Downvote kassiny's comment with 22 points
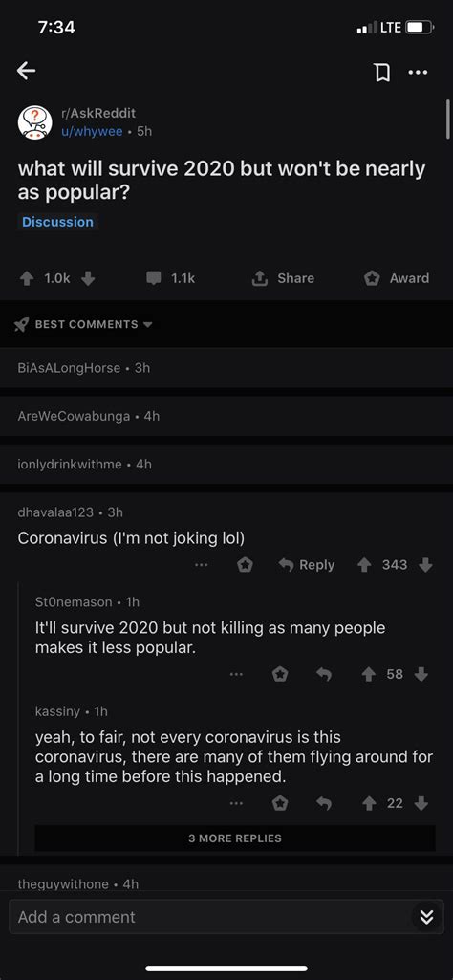453x980 pixels. point(421,803)
